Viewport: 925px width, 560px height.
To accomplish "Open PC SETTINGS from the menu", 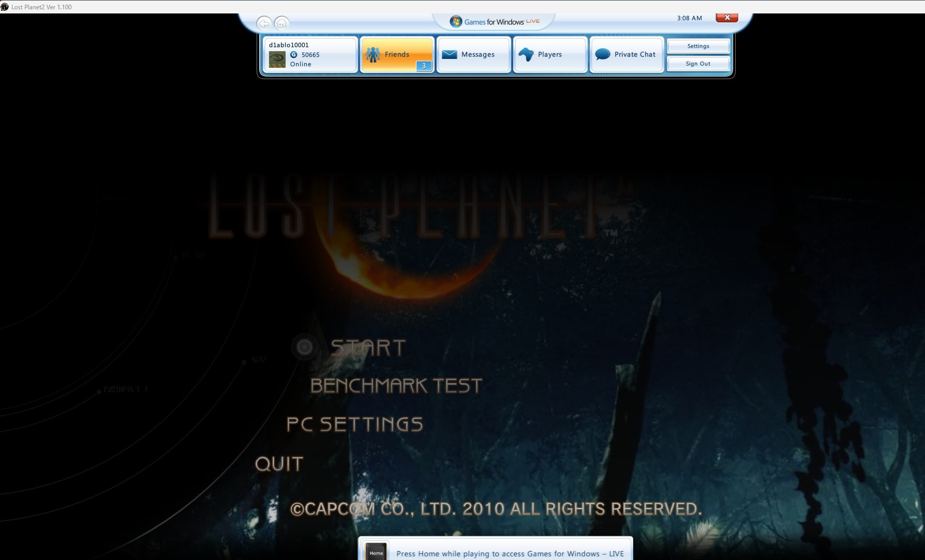I will [x=355, y=425].
